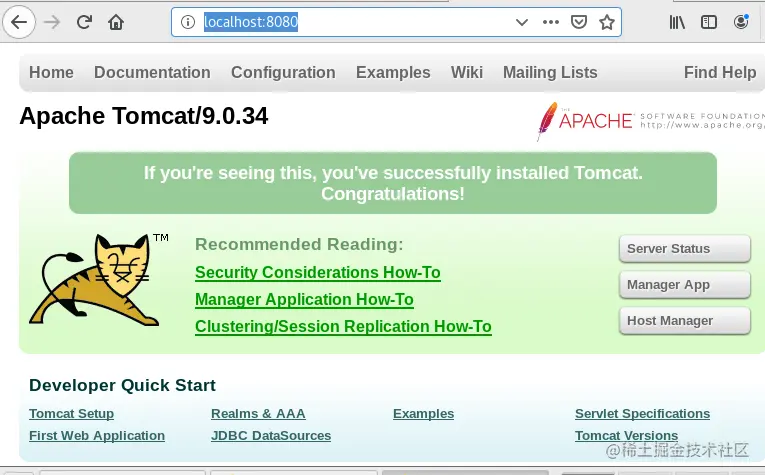Click the green congratulations banner
Image resolution: width=765 pixels, height=475 pixels.
[x=393, y=183]
